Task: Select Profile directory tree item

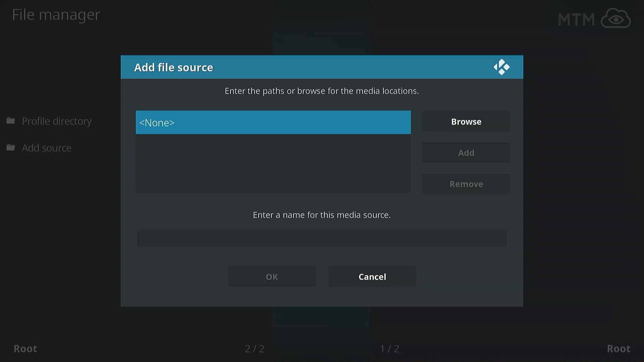Action: [x=57, y=121]
